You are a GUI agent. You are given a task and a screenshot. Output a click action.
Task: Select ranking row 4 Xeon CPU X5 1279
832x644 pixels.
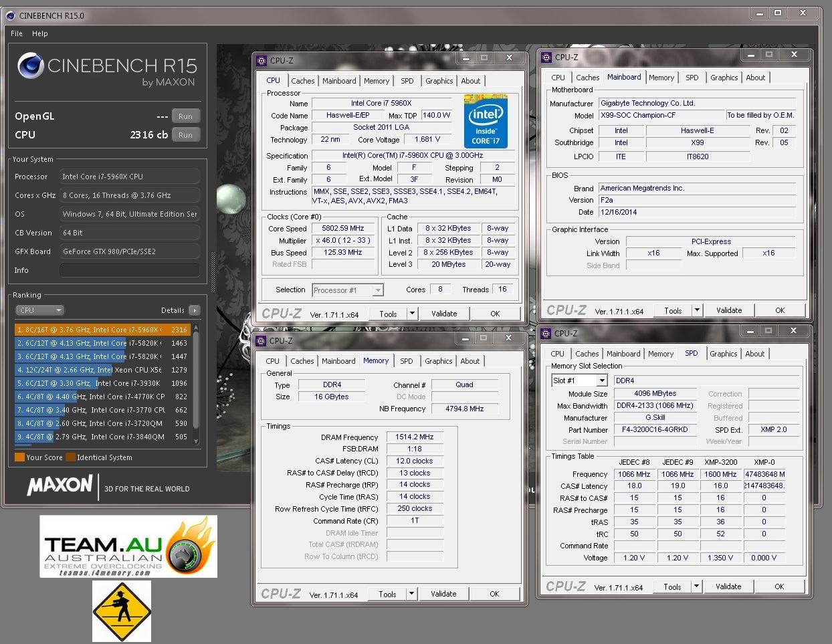pos(102,370)
